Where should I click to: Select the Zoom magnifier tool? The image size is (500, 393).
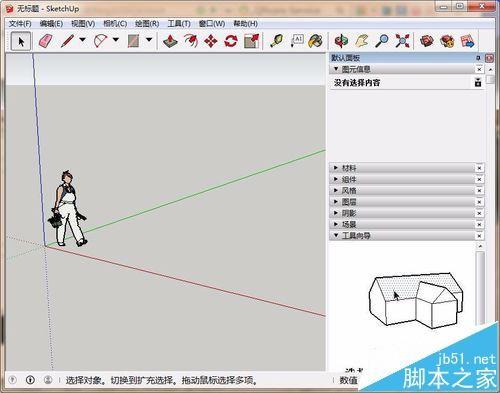coord(382,41)
